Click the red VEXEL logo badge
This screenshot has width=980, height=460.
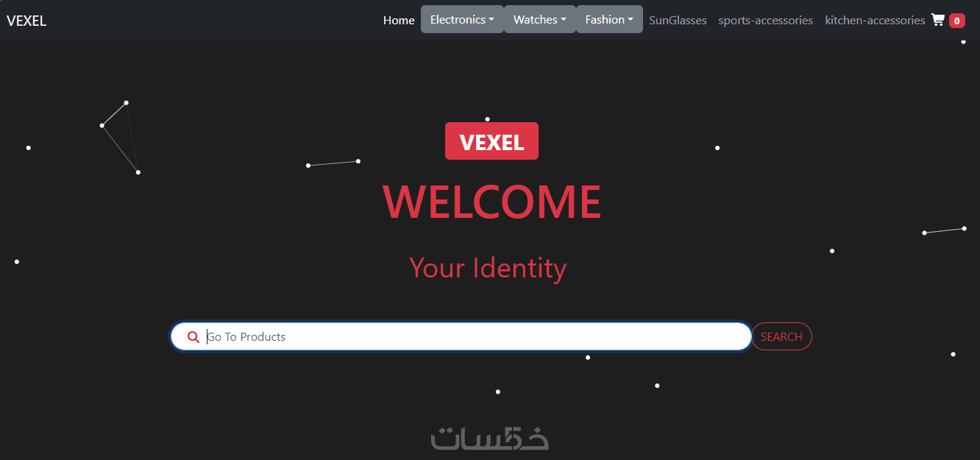[491, 141]
